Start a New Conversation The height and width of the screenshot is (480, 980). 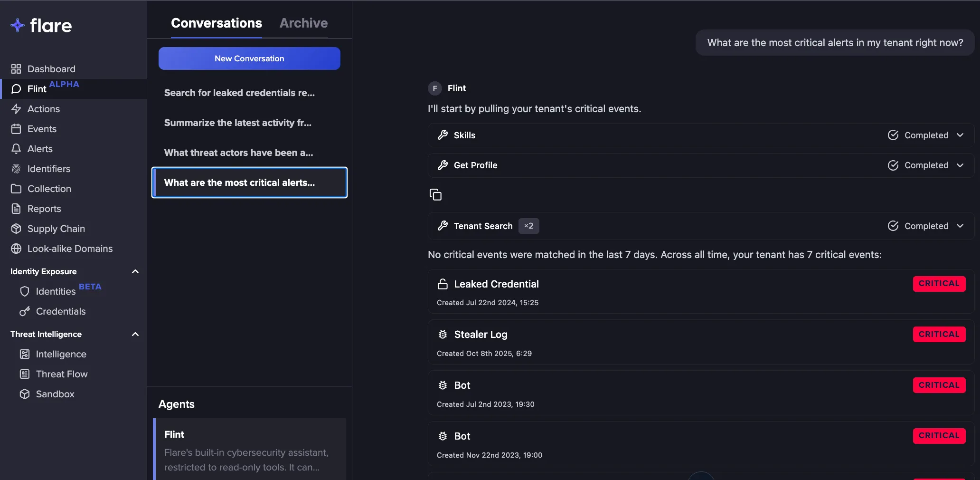click(x=249, y=58)
